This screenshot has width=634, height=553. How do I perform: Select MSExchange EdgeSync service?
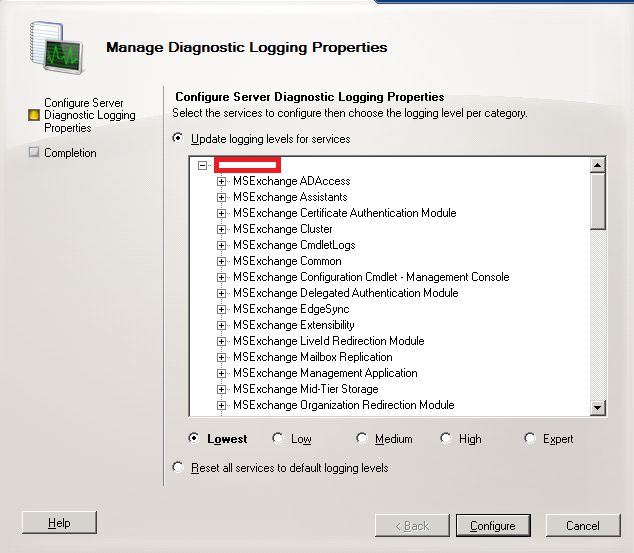291,309
